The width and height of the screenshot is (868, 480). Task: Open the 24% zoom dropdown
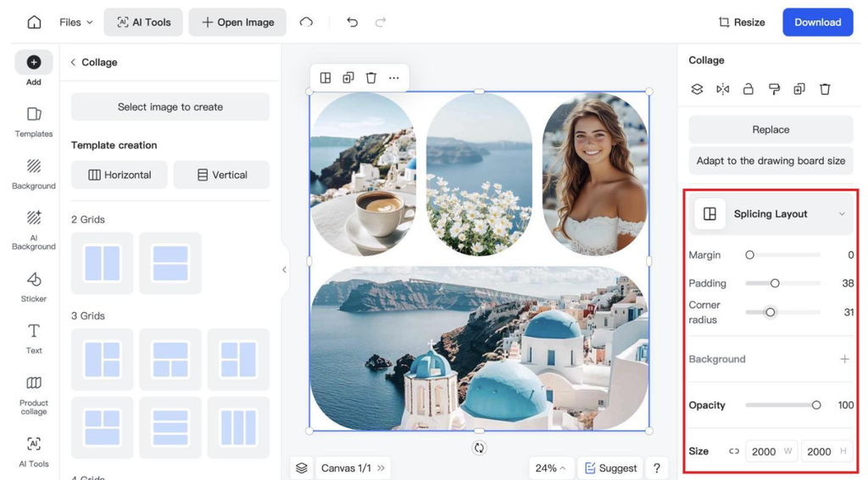(550, 468)
